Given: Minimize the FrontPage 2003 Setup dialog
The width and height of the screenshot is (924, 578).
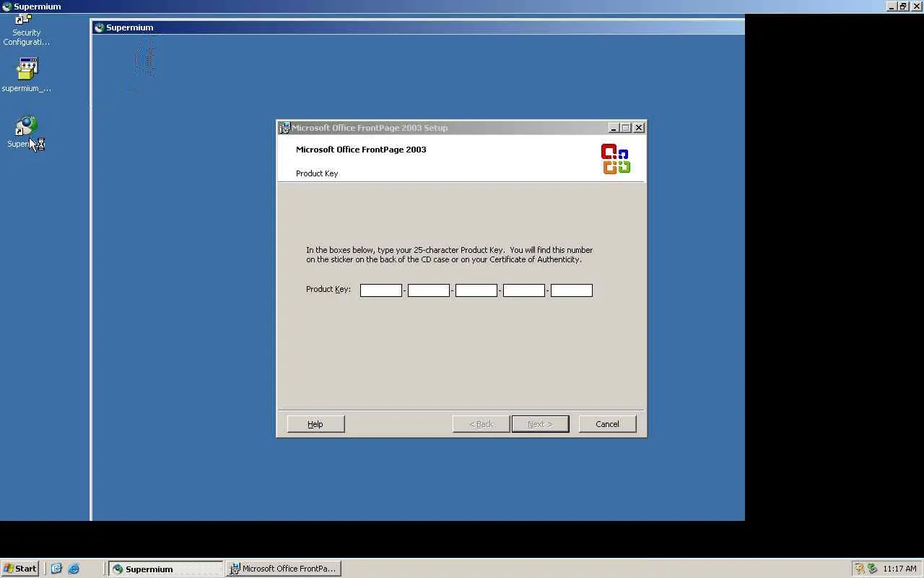Looking at the screenshot, I should 614,128.
